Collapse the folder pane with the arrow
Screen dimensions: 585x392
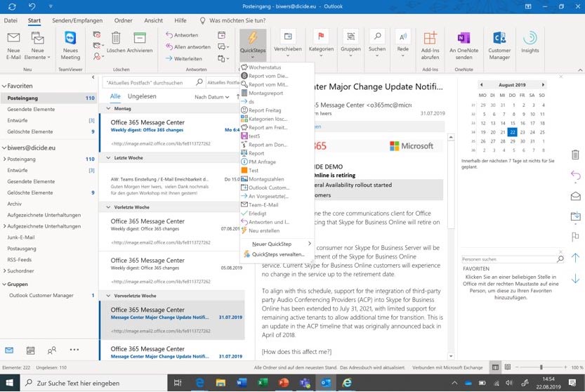[x=93, y=77]
